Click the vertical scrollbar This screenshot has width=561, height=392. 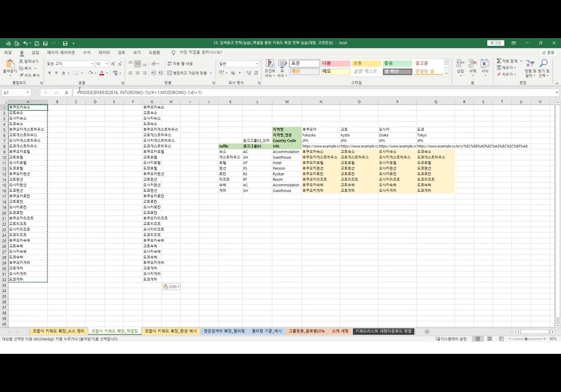tap(557, 215)
